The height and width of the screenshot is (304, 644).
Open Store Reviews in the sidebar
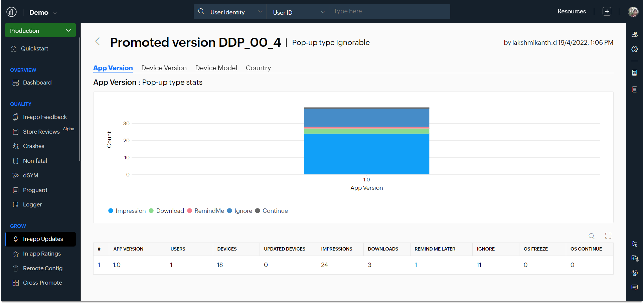(41, 132)
